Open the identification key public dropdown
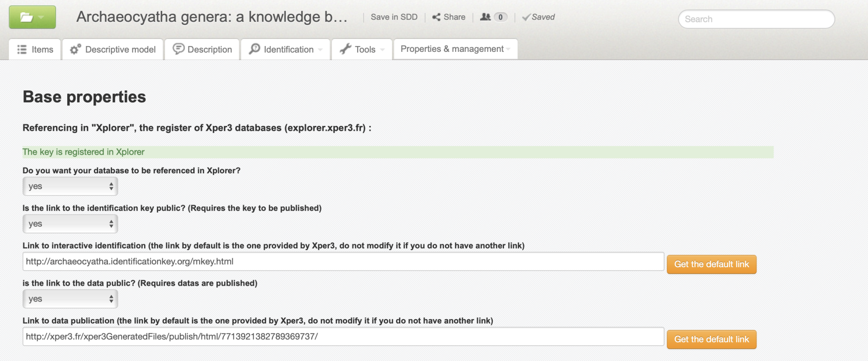 (70, 224)
